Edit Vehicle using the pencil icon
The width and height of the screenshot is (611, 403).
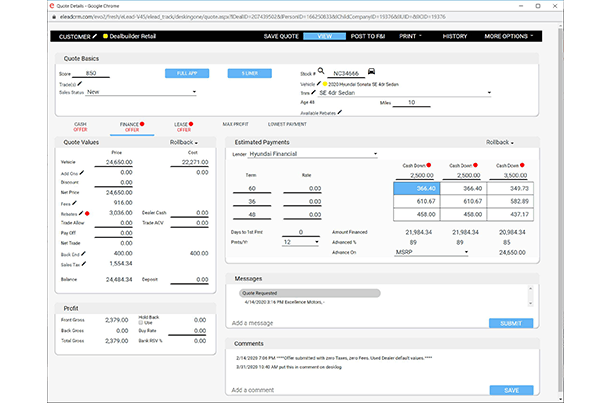coord(319,83)
